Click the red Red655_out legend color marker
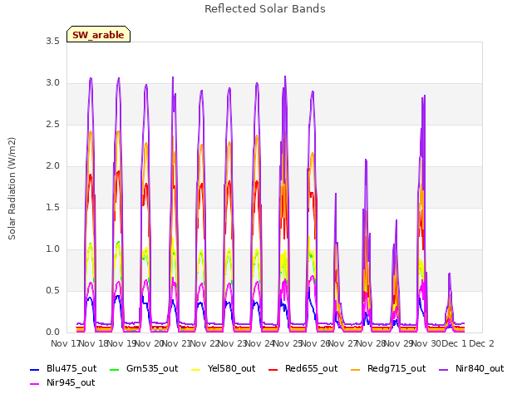Viewport: 532px width, 399px height. [273, 369]
